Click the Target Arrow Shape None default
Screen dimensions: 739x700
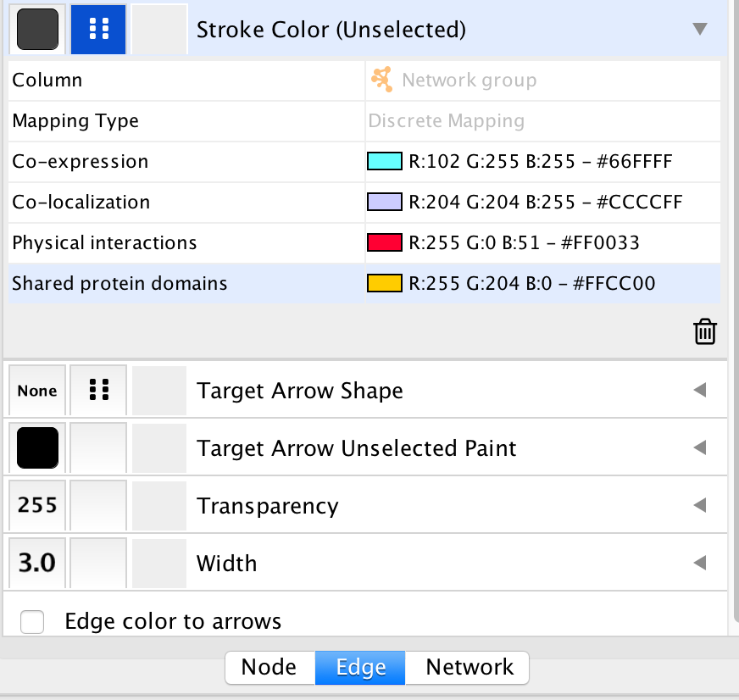click(x=37, y=391)
